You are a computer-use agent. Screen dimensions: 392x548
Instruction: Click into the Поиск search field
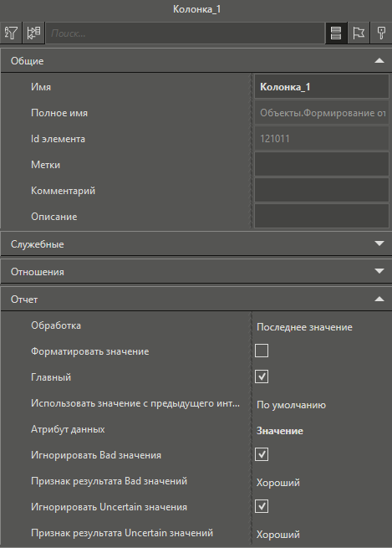pyautogui.click(x=185, y=33)
